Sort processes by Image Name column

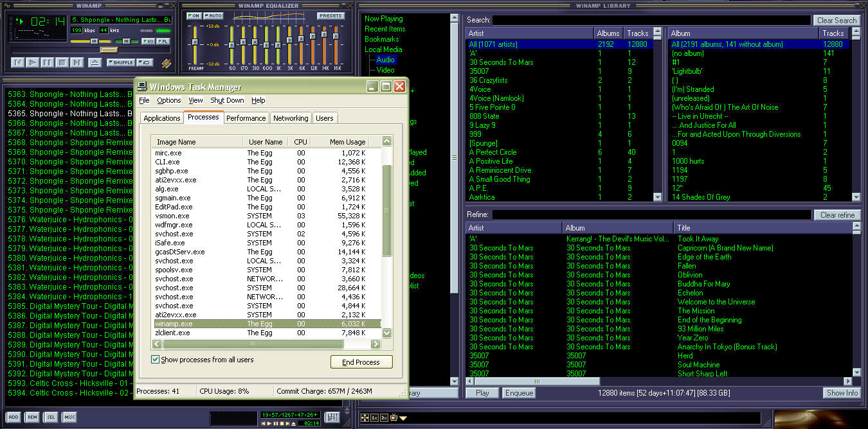click(x=198, y=142)
